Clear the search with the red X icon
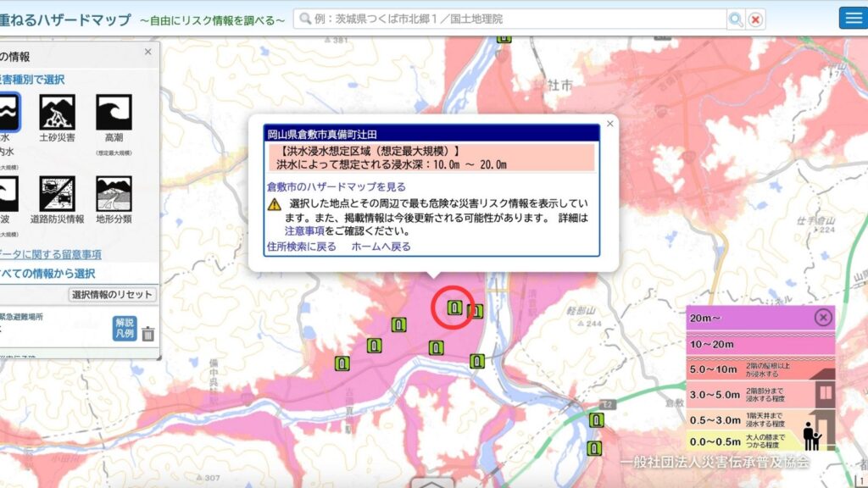This screenshot has width=868, height=488. tap(755, 19)
